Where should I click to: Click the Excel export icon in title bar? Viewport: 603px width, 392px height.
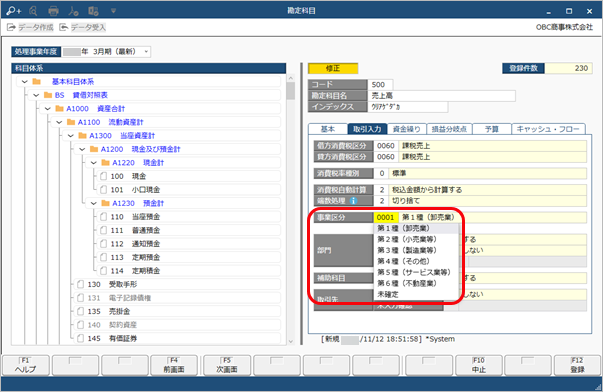(93, 11)
